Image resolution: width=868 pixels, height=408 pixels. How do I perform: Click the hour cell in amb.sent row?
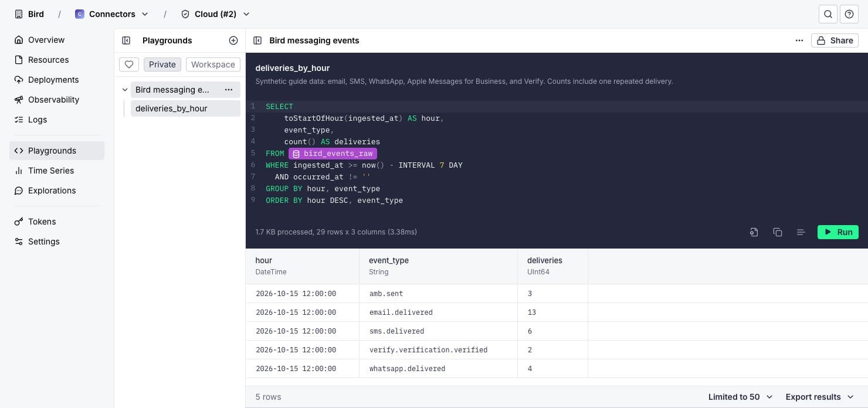[x=302, y=293]
